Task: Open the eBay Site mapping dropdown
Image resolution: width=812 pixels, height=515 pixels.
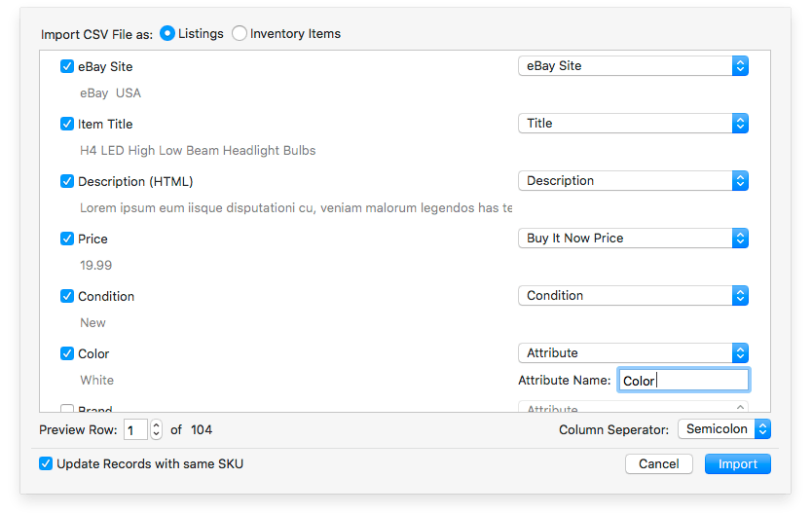Action: [x=633, y=66]
